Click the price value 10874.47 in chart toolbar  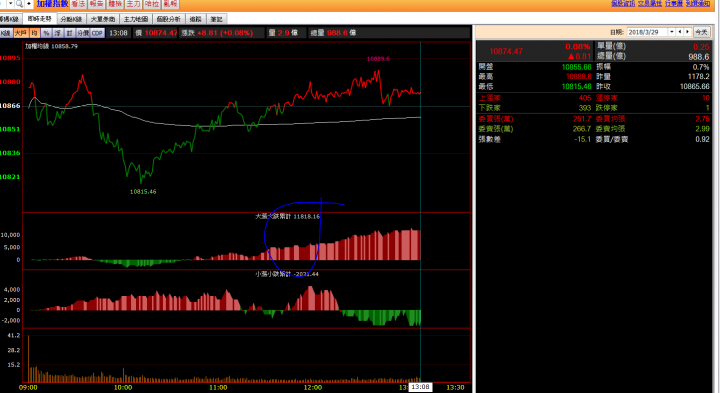tap(161, 33)
